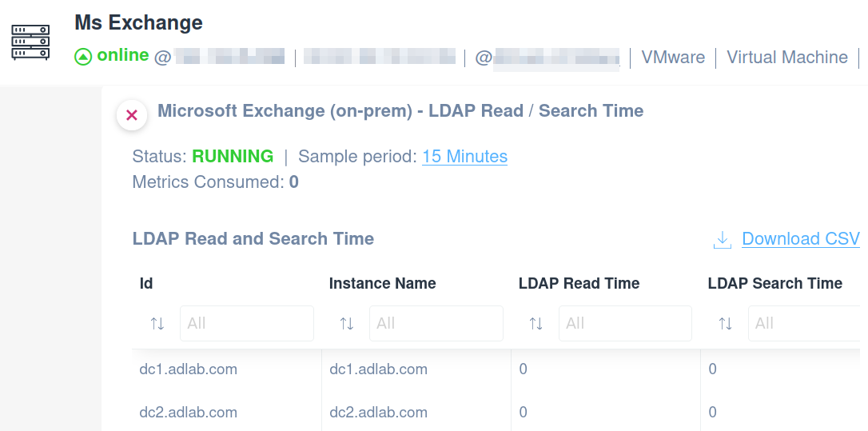This screenshot has height=431, width=868.
Task: Sort table by LDAP Read Time arrows
Action: pos(536,324)
